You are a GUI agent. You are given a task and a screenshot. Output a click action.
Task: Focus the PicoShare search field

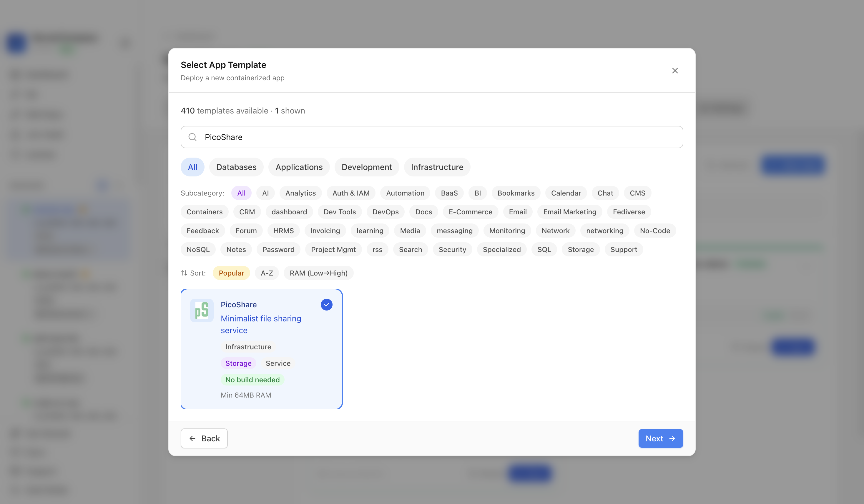(432, 137)
